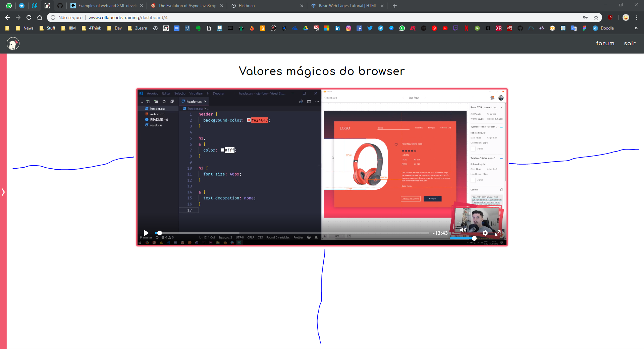Open the pinned WhatsApp tab
This screenshot has width=644, height=349.
9,6
